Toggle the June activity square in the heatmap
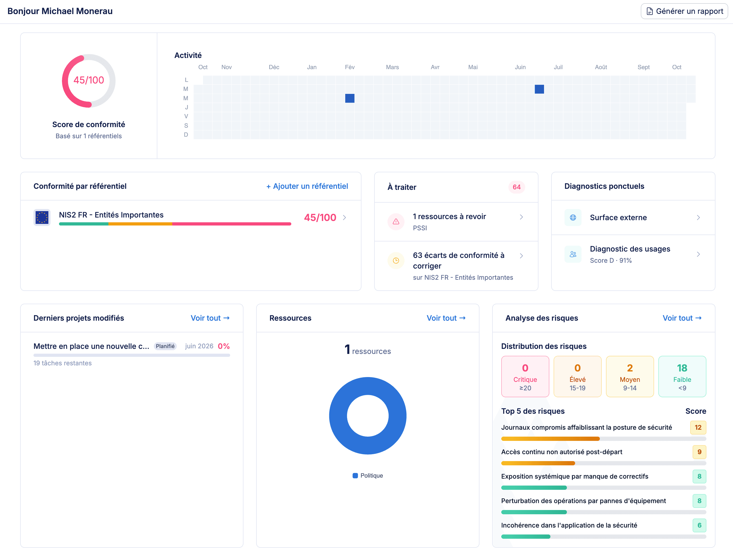733x560 pixels. pyautogui.click(x=539, y=89)
